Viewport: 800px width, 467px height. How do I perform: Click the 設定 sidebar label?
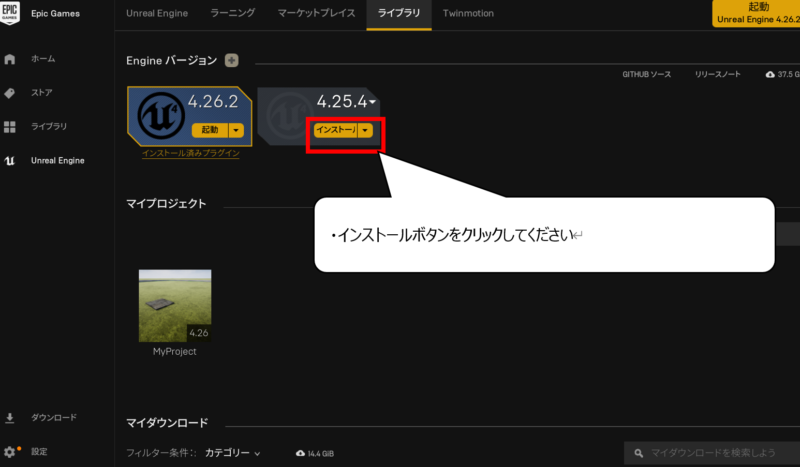coord(39,452)
